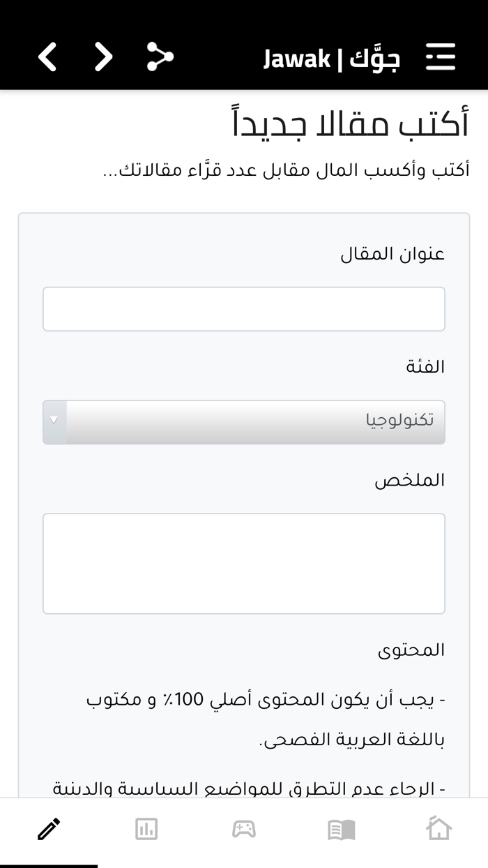Tap the أكتب مقالا جديداً heading

(349, 123)
